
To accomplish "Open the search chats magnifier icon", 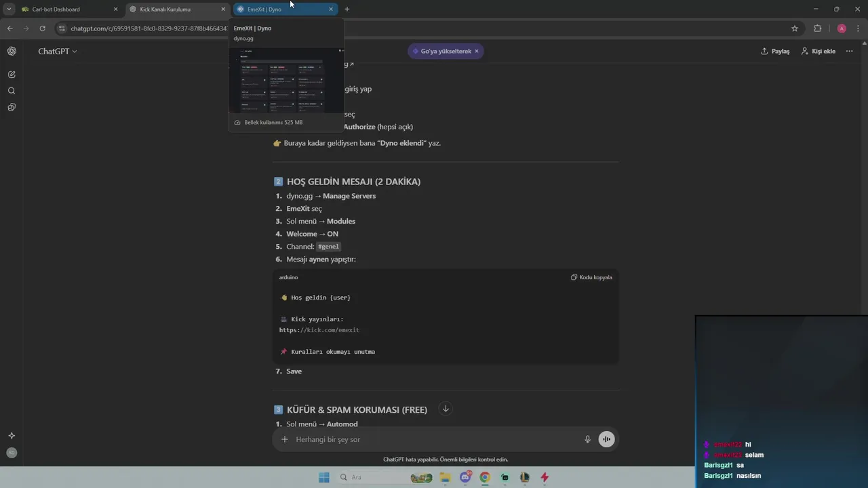I will [x=12, y=91].
